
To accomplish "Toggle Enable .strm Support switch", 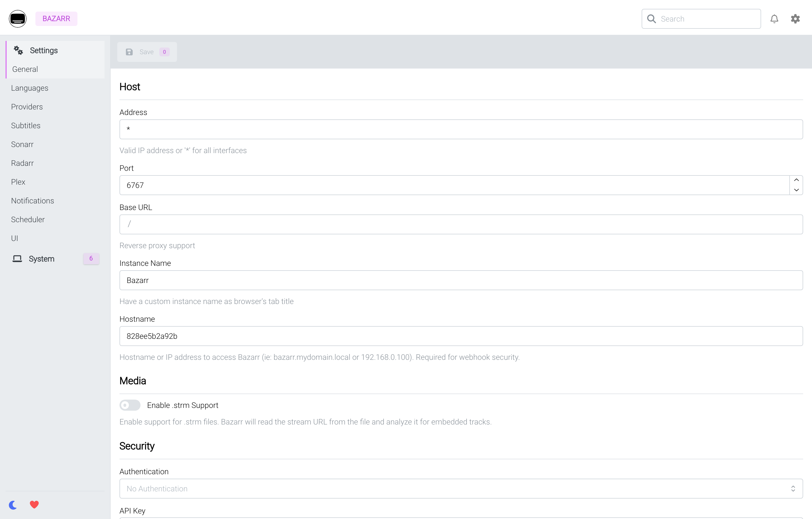I will pos(130,405).
